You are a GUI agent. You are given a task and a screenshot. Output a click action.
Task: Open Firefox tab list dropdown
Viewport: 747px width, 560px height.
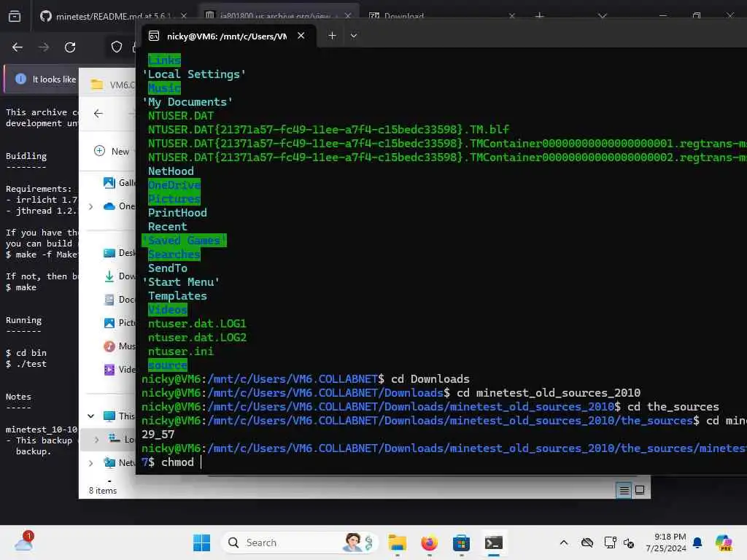(x=602, y=16)
